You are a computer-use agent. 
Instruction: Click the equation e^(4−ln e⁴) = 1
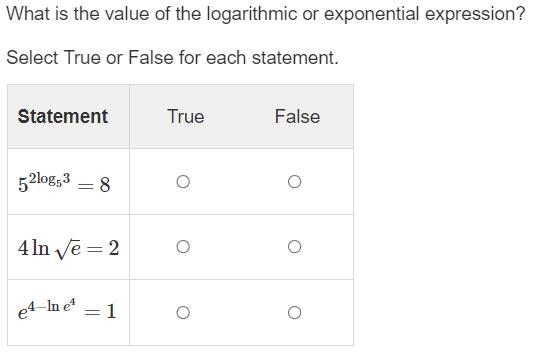point(67,310)
